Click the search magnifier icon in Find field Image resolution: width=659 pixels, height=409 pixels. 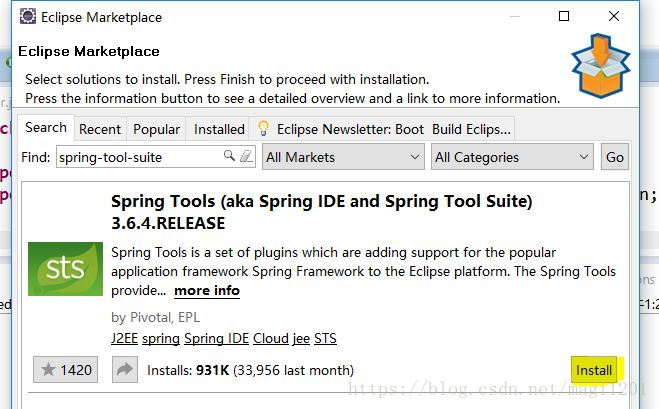[229, 156]
